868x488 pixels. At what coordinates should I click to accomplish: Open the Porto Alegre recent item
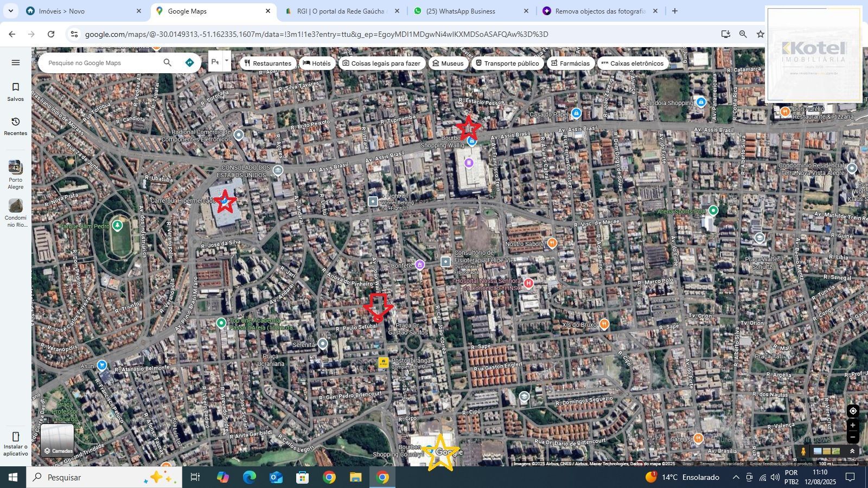16,175
